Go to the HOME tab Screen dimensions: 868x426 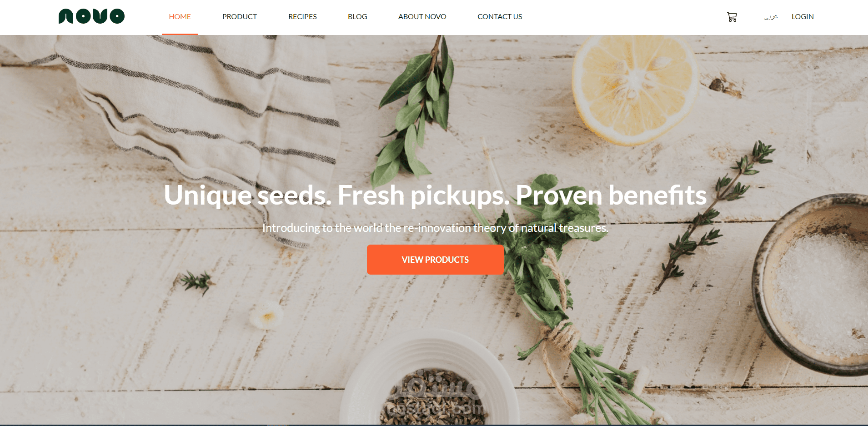tap(180, 16)
